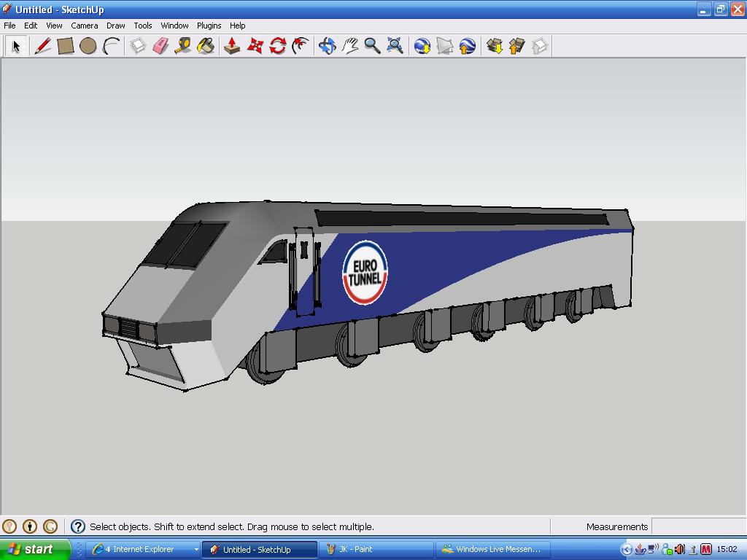
Task: Pick the Paint Bucket tool
Action: (206, 46)
